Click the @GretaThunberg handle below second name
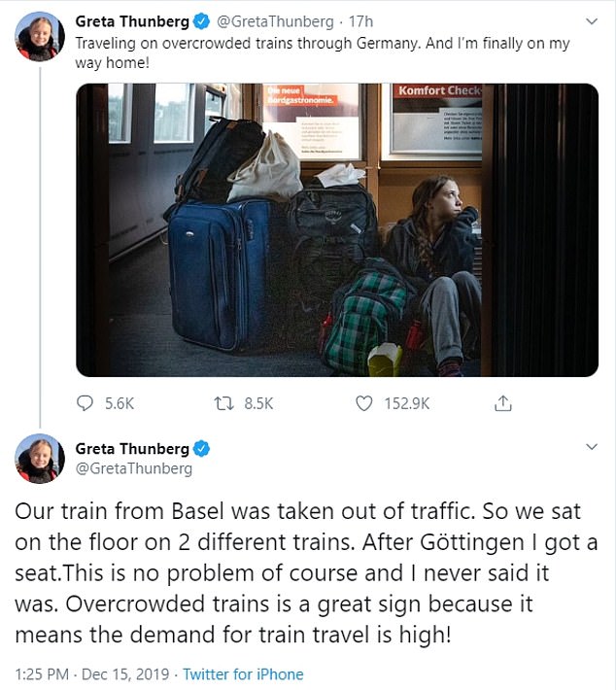This screenshot has width=616, height=690. 134,468
